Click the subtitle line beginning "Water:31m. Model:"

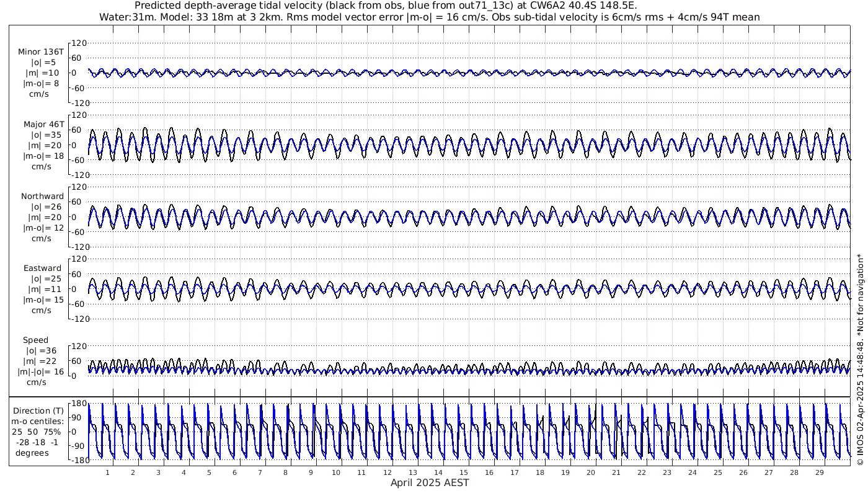[x=429, y=17]
